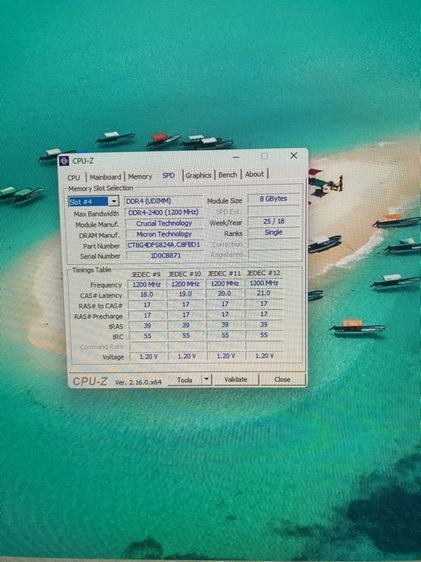Click the Part Number field CT8G4DFS824A
Screen dimensions: 421x562
pyautogui.click(x=164, y=245)
